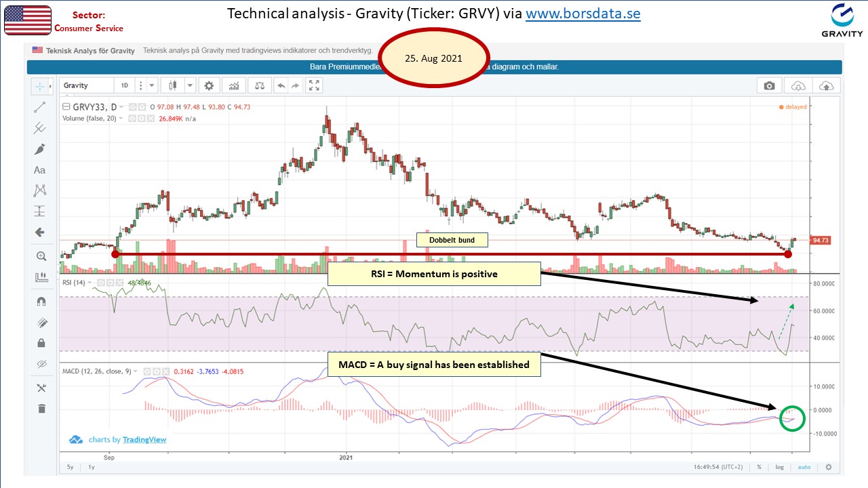The height and width of the screenshot is (488, 868).
Task: Open the indicators menu icon
Action: point(234,85)
